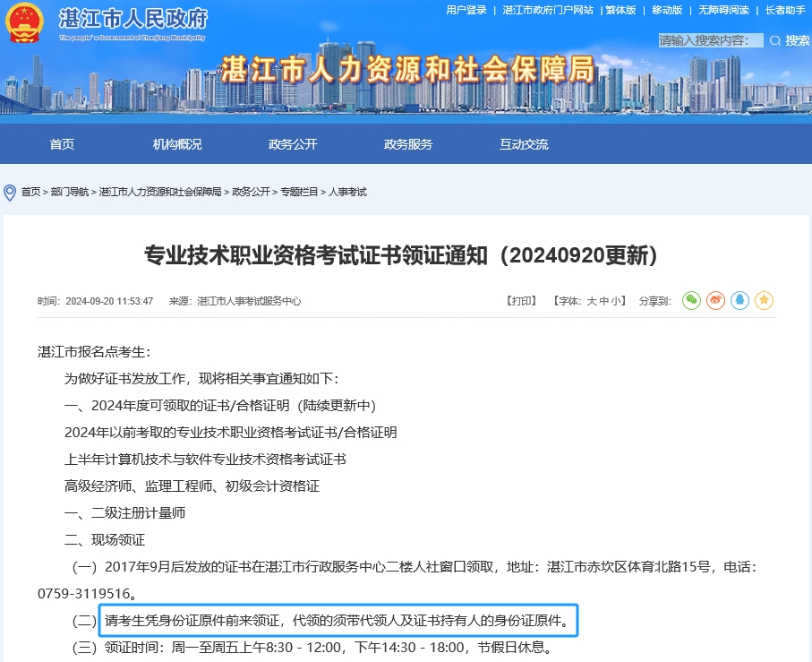The width and height of the screenshot is (812, 662).
Task: Open the 机构概况 navigation menu
Action: click(177, 144)
